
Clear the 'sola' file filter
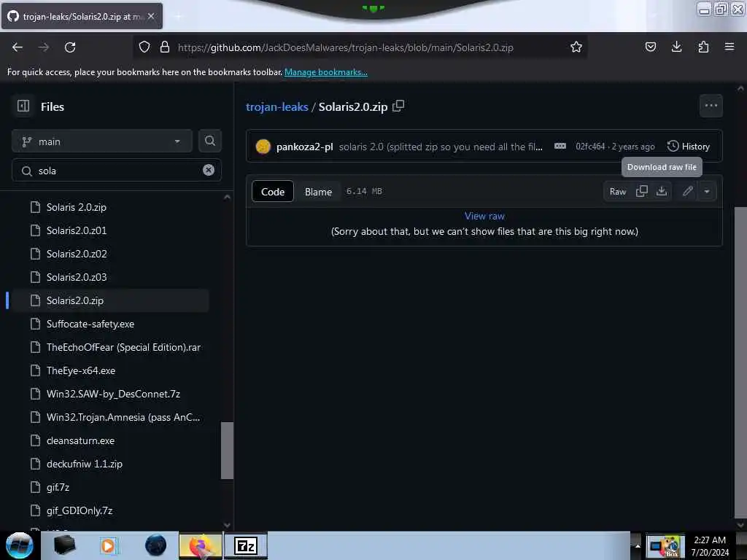click(x=209, y=170)
